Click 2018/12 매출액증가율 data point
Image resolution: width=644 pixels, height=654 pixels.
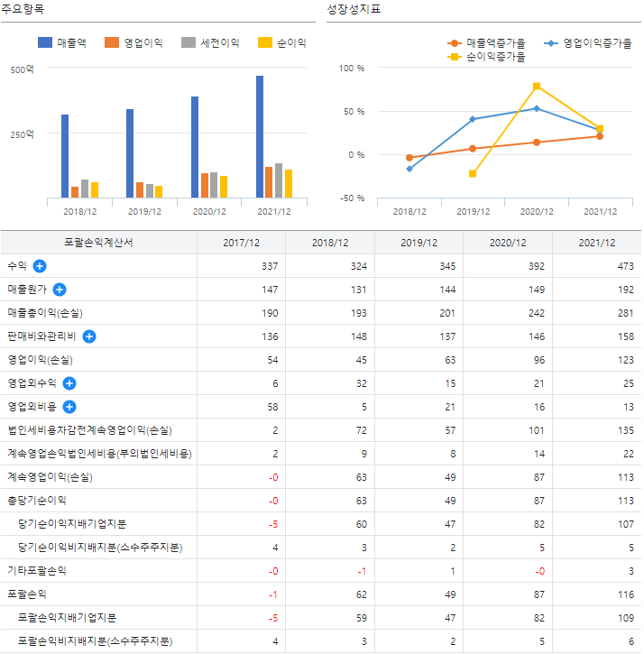[x=409, y=158]
